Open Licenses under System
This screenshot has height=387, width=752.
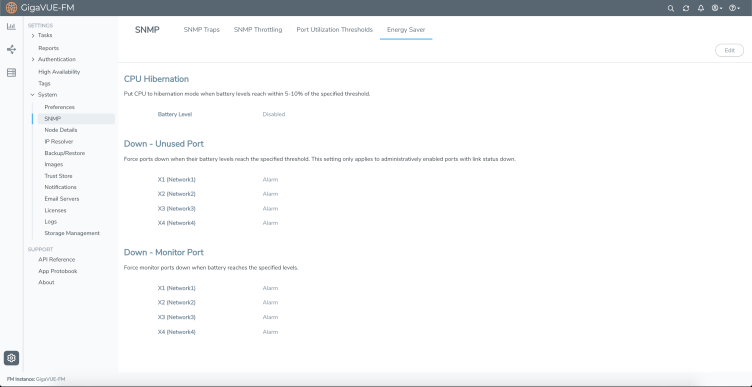coord(55,211)
